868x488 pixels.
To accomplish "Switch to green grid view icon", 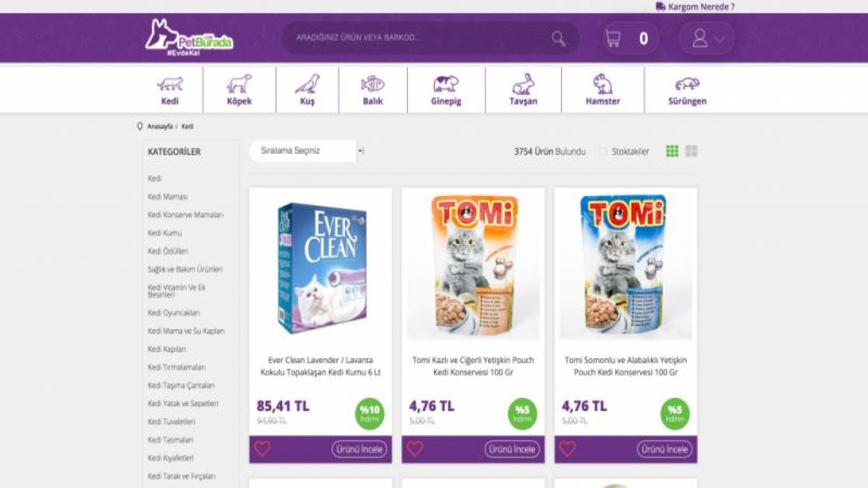I will (672, 151).
